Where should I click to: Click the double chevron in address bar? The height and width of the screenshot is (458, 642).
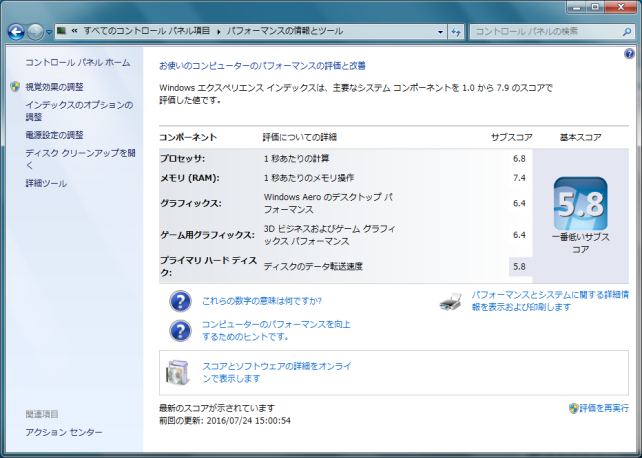(x=75, y=31)
